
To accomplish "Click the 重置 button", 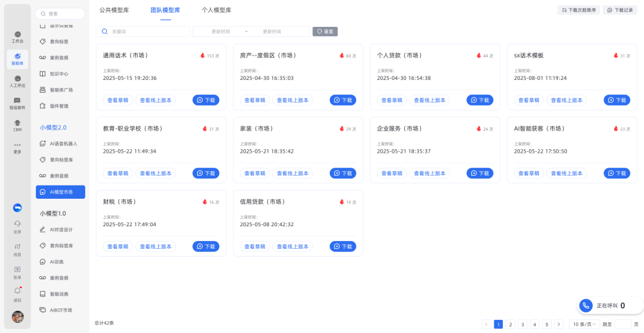I will click(325, 32).
